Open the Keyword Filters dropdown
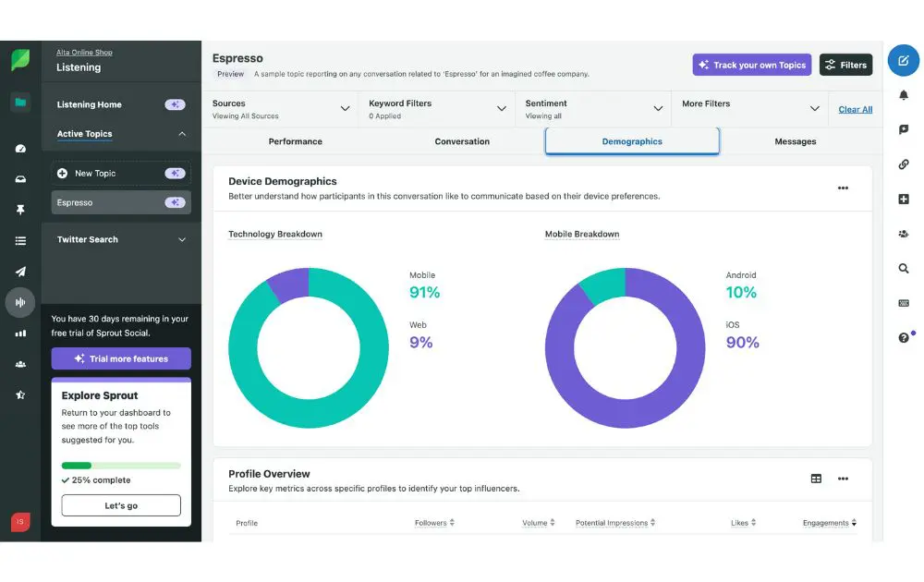This screenshot has width=924, height=582. (x=437, y=108)
